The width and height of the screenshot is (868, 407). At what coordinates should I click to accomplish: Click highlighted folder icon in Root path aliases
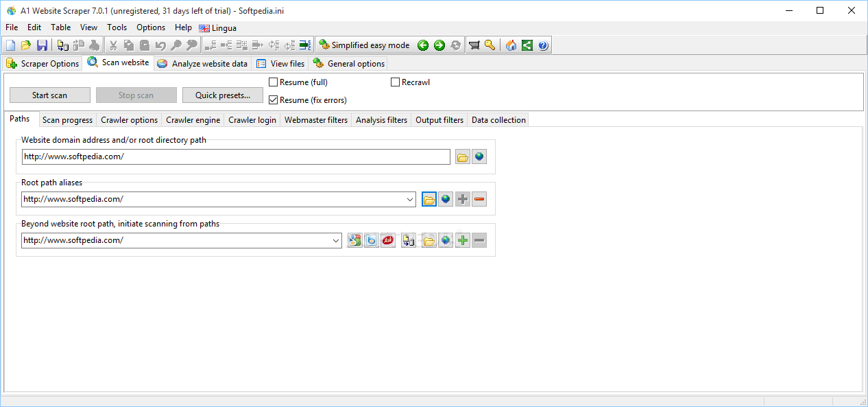tap(429, 199)
